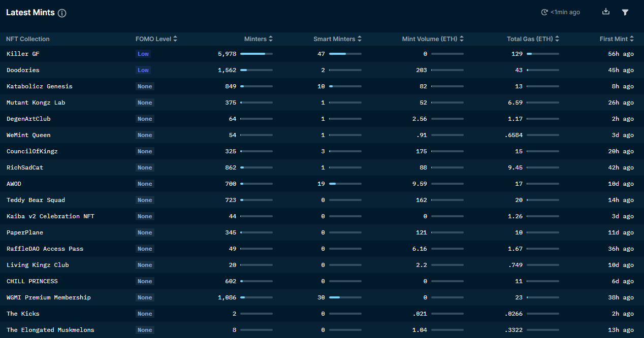Click WGMI Premium Membership smart minters bar

coord(345,297)
